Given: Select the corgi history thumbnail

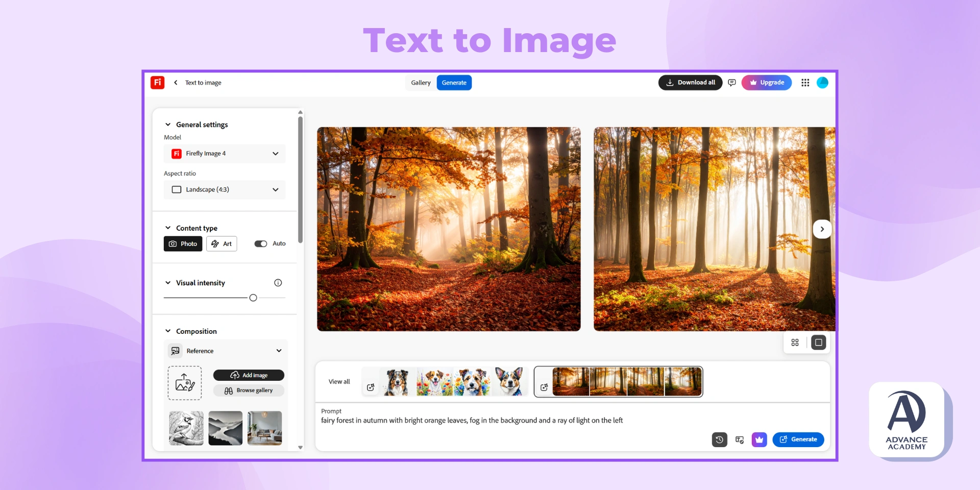Looking at the screenshot, I should [x=509, y=382].
